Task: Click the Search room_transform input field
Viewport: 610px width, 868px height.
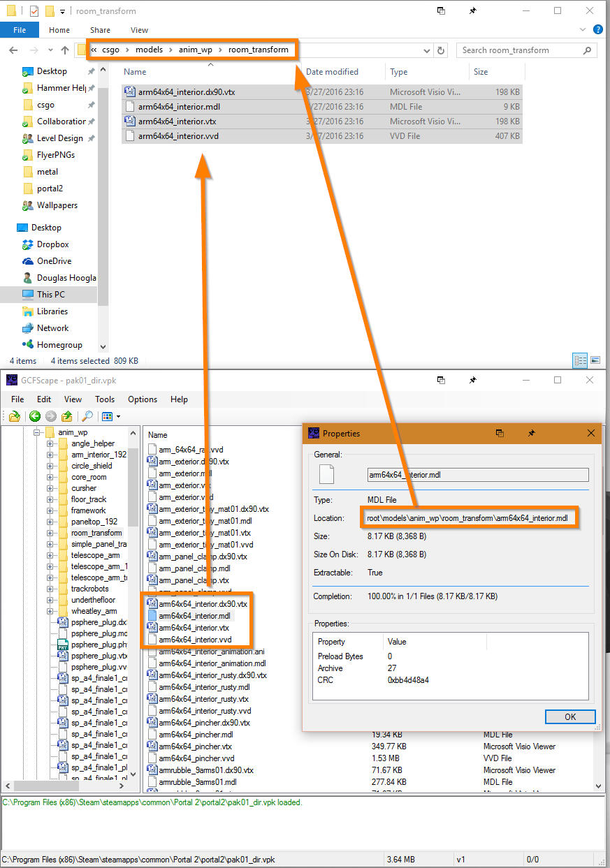Action: click(x=527, y=50)
